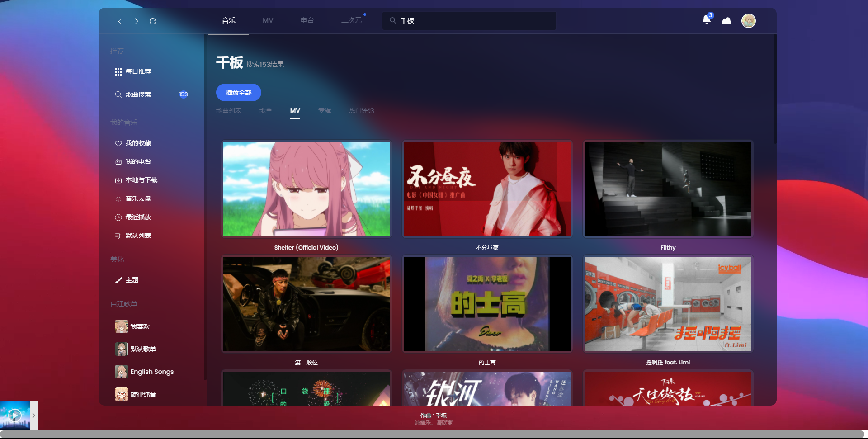Click the 默认列表 playlist icon
Screen dimensions: 868x439
[118, 236]
